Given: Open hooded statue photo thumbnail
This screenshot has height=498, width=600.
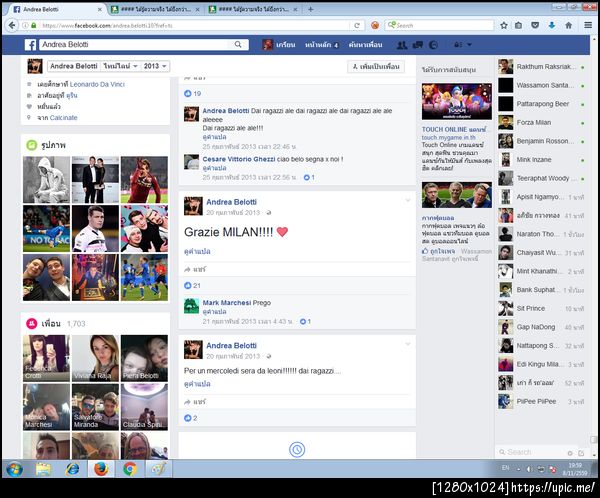Looking at the screenshot, I should pos(46,180).
